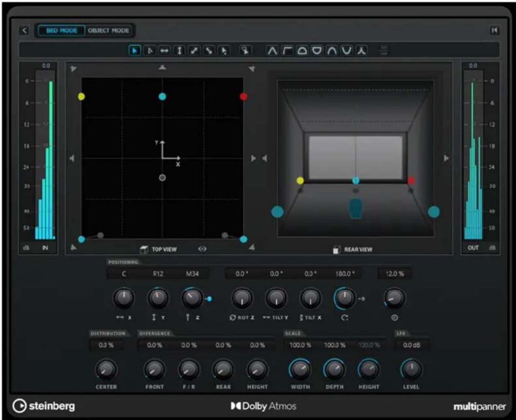Toggle blue dot button beside Z knob
516x420 pixels.
pyautogui.click(x=209, y=299)
